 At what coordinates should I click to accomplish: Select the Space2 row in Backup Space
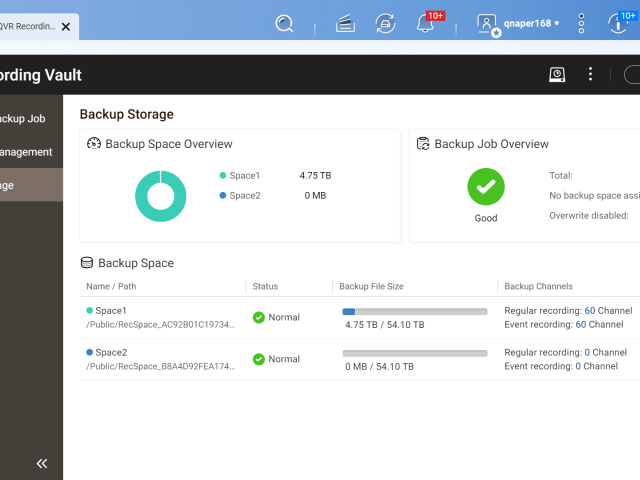(x=165, y=359)
